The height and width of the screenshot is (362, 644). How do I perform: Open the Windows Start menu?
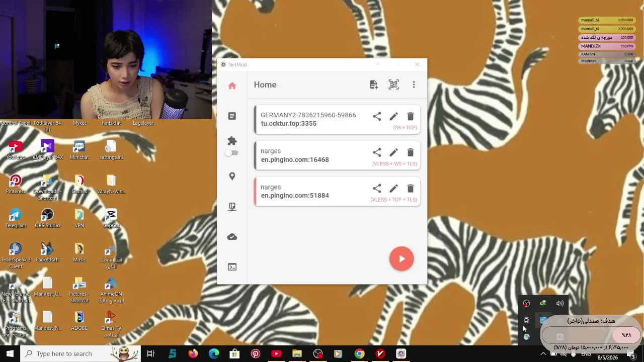[10, 353]
